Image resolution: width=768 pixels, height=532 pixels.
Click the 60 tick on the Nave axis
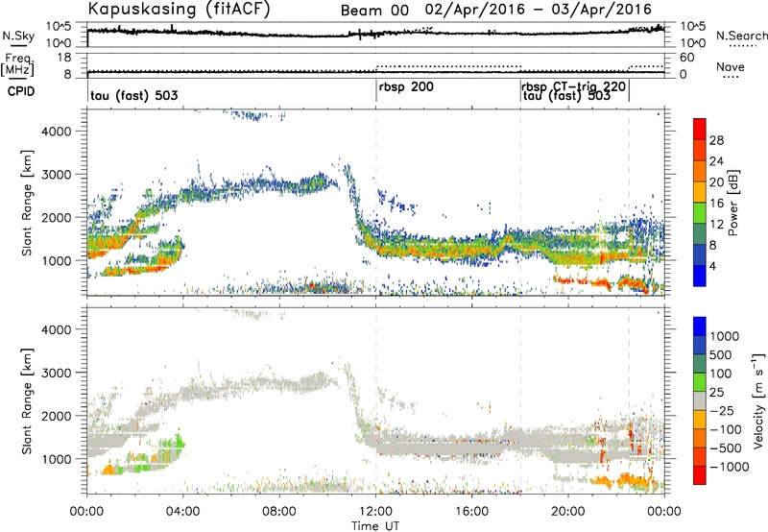pyautogui.click(x=686, y=58)
